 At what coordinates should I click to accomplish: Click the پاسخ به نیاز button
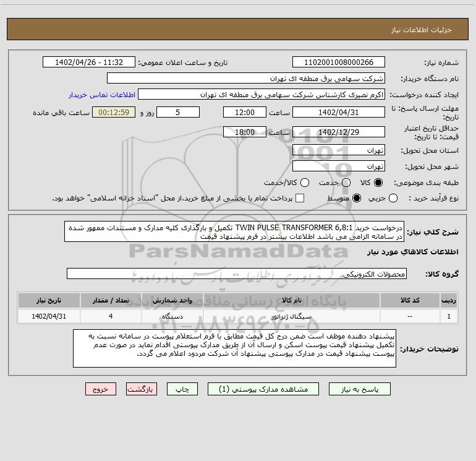(359, 389)
